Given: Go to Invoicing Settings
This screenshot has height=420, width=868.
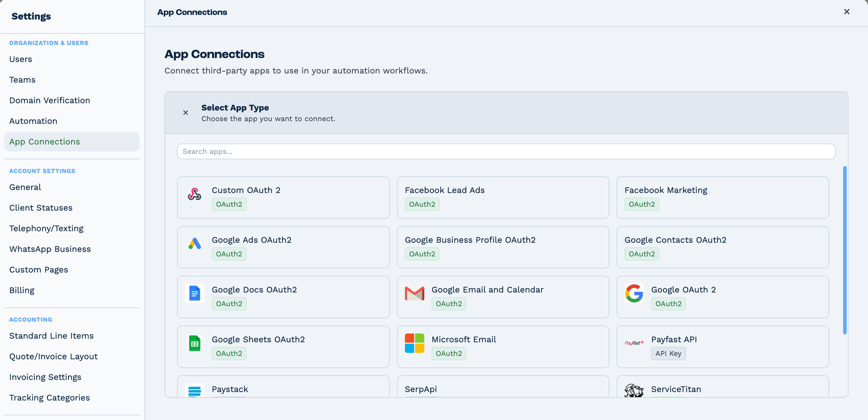Looking at the screenshot, I should (46, 377).
